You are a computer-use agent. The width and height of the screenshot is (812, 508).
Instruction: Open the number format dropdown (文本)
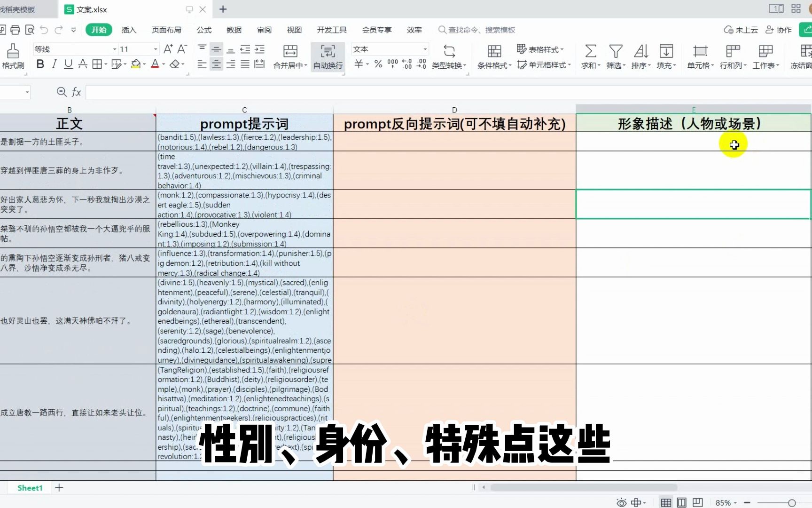(425, 49)
